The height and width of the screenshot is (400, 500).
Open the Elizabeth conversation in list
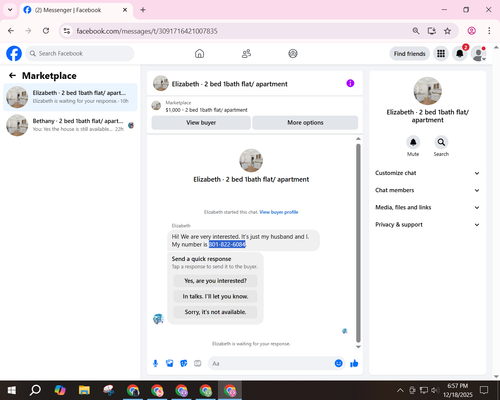pos(70,97)
